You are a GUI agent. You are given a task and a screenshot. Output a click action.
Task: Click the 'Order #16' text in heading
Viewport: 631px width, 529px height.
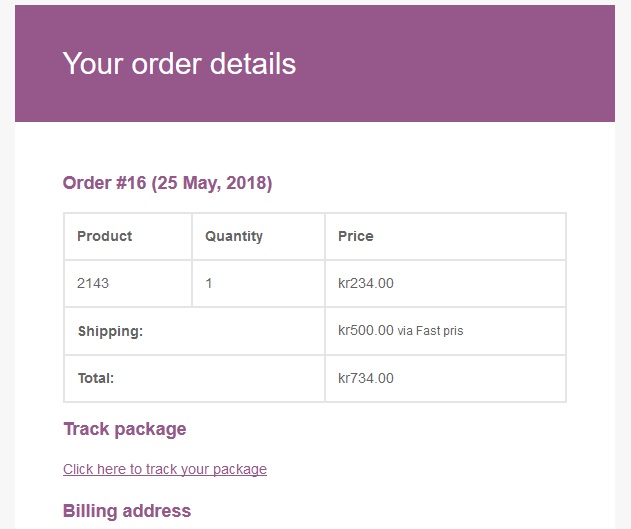click(x=104, y=183)
